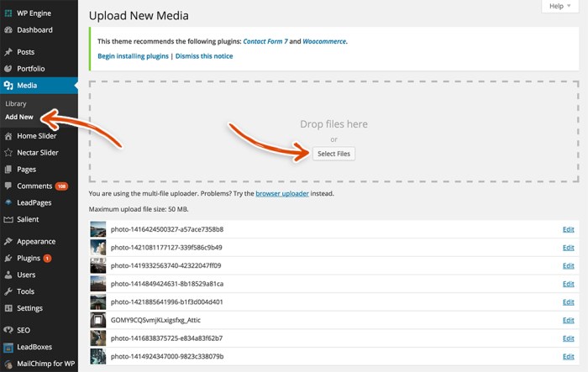The height and width of the screenshot is (372, 588).
Task: Click thumbnail of photo-1414849424631-8b18529a81ca
Action: point(98,284)
